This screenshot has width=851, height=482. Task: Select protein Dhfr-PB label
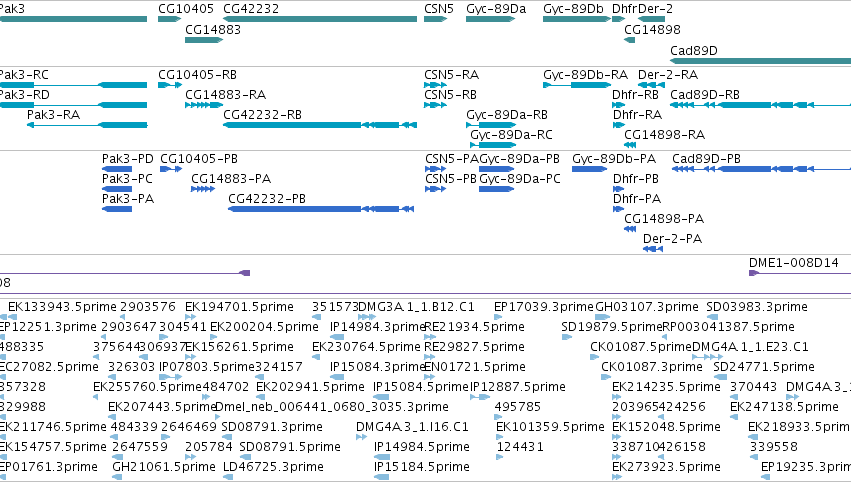pyautogui.click(x=636, y=179)
